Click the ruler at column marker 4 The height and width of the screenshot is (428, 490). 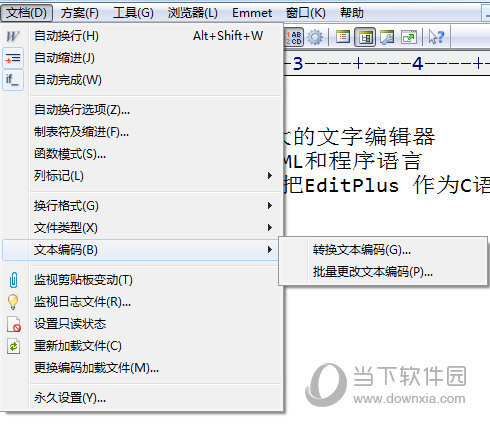(418, 64)
